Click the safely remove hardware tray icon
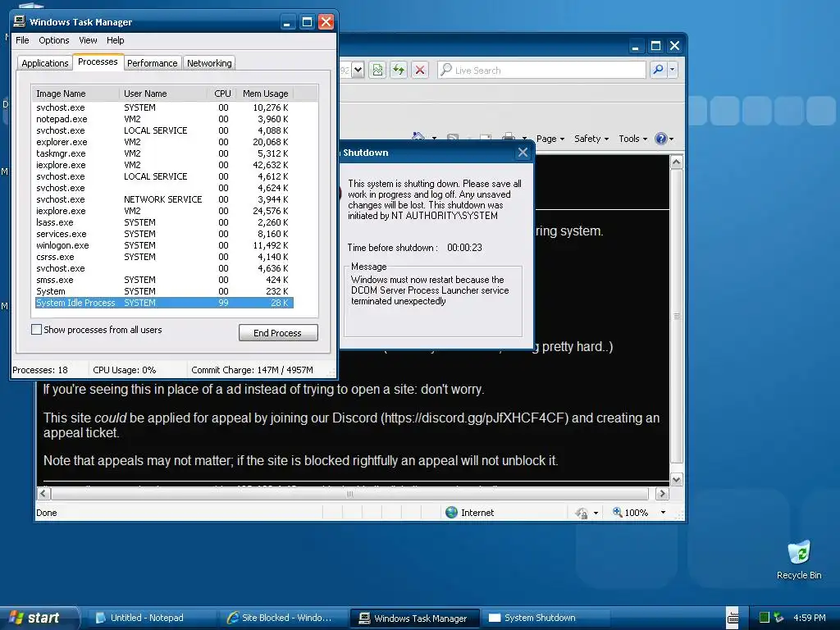 click(x=778, y=618)
